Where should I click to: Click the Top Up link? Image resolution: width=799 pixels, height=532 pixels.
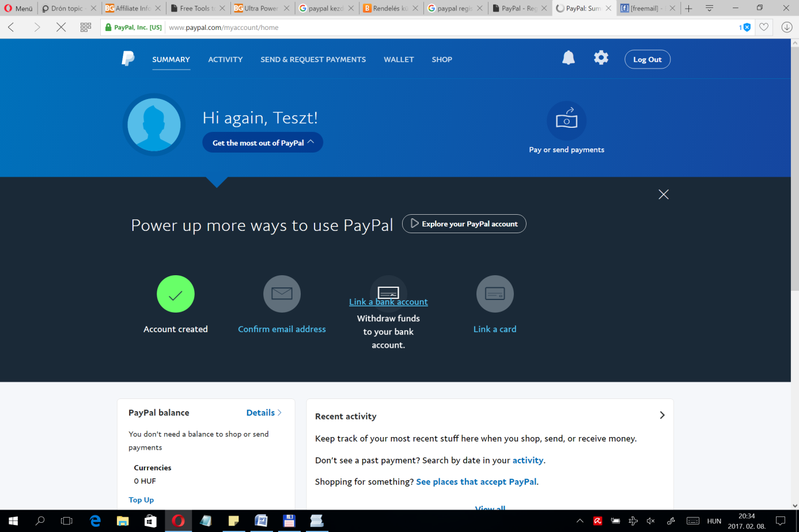141,500
